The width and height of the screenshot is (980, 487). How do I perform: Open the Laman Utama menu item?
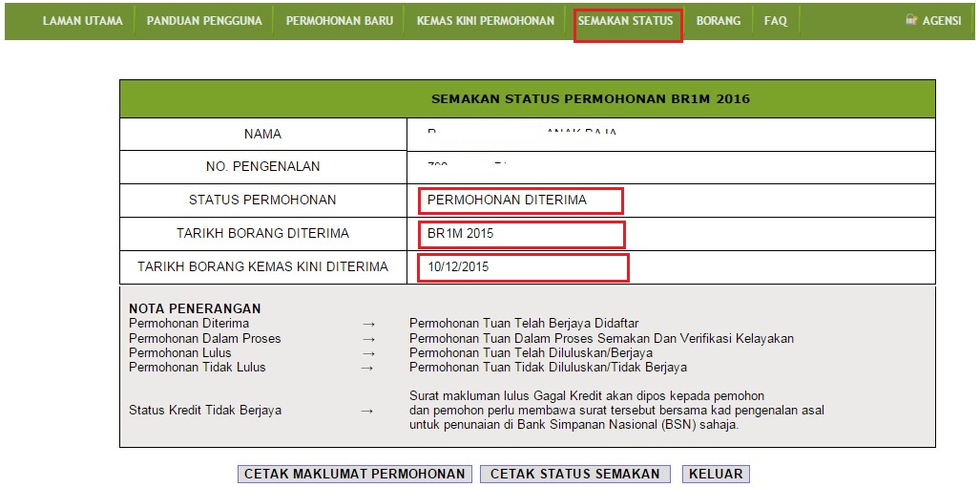coord(82,21)
